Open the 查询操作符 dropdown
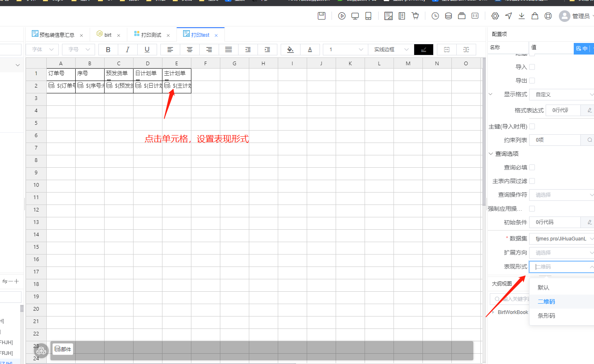Image resolution: width=594 pixels, height=364 pixels. coord(561,195)
